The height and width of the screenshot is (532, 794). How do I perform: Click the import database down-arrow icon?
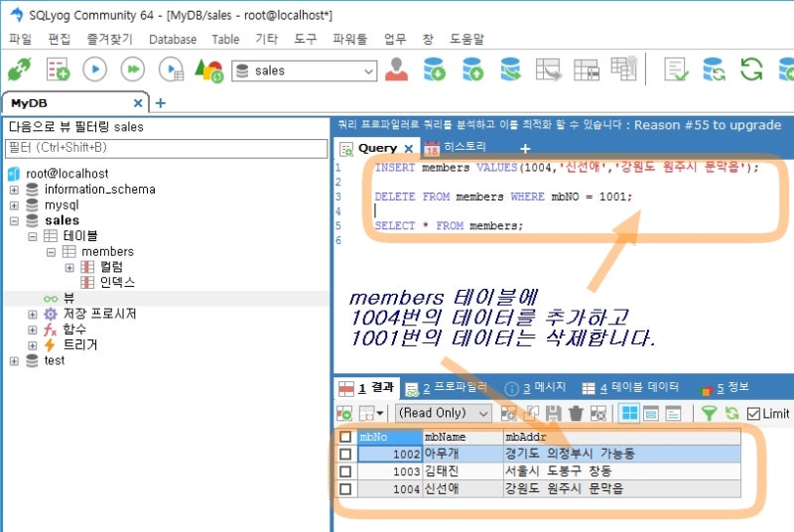coord(435,69)
